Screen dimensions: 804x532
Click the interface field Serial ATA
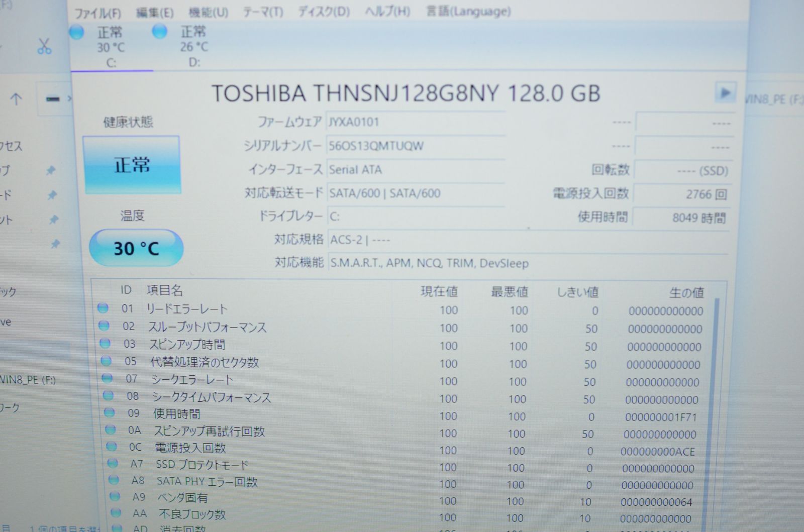(x=415, y=170)
